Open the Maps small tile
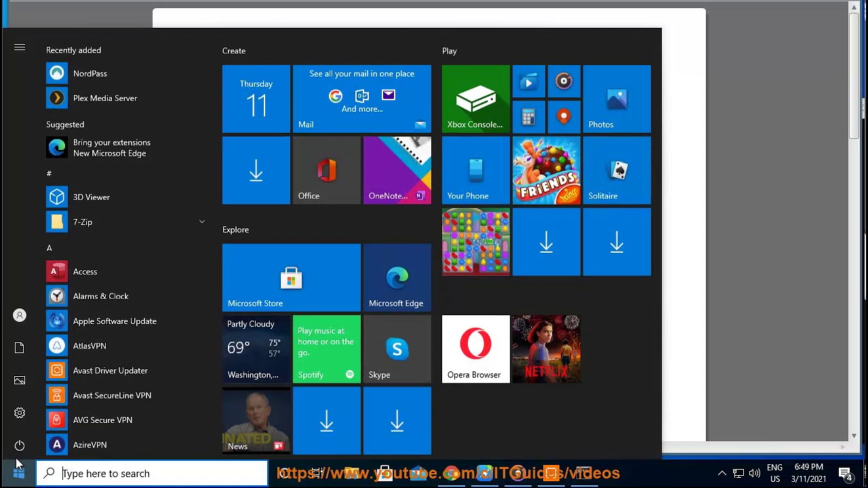Image resolution: width=868 pixels, height=488 pixels. pos(564,117)
